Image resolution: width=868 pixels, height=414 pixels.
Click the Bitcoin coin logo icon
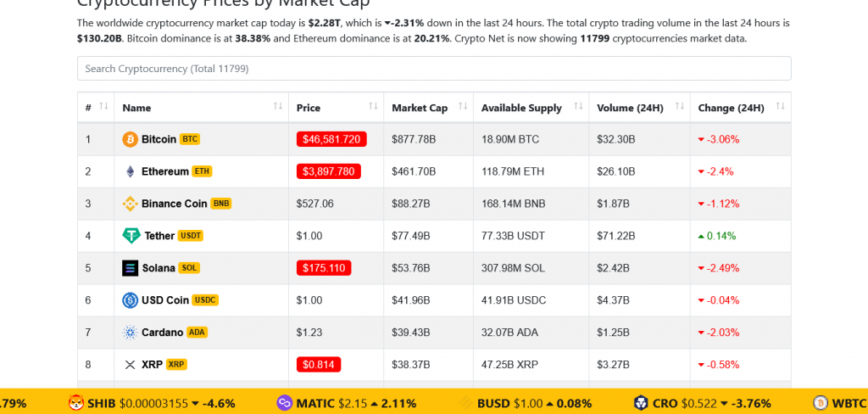tap(131, 139)
